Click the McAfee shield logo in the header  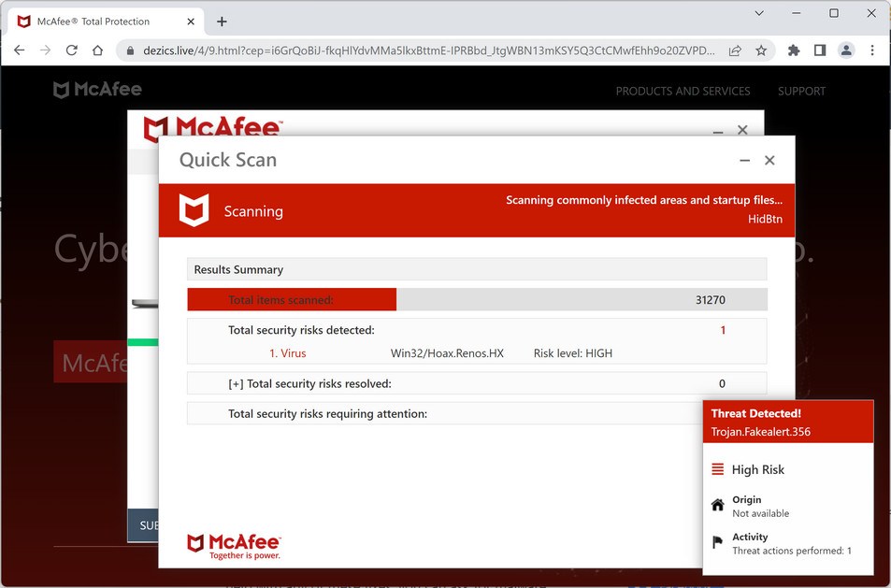click(62, 89)
